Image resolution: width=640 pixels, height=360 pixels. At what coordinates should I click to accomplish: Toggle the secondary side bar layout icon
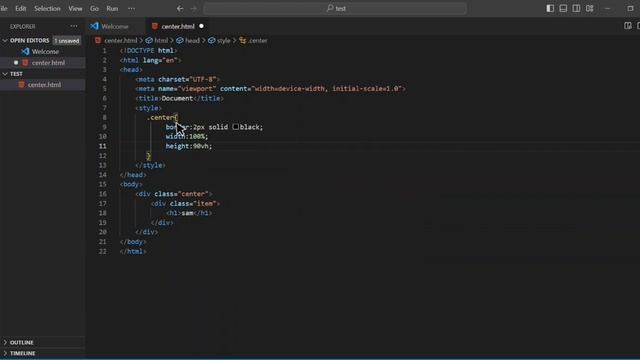tap(576, 8)
